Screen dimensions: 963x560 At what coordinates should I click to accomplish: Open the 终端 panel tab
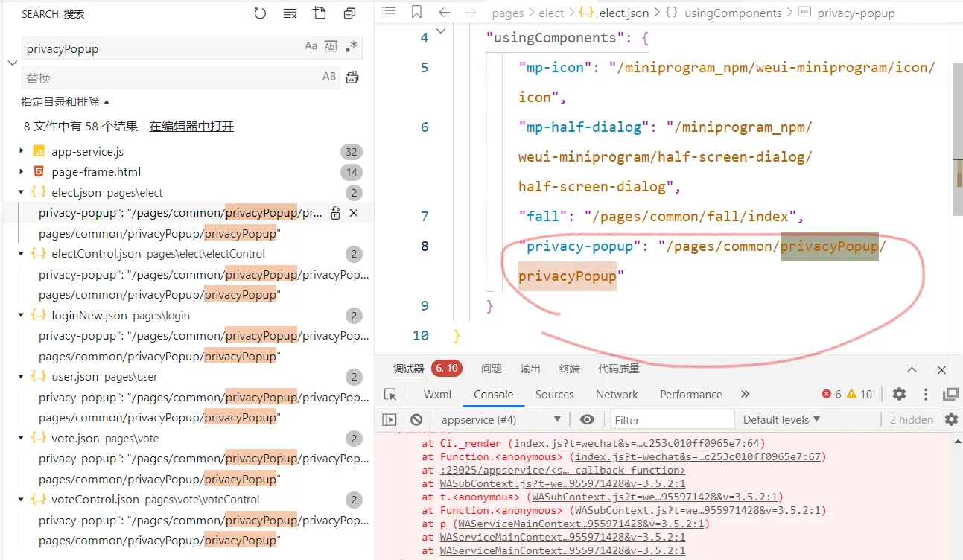[569, 369]
